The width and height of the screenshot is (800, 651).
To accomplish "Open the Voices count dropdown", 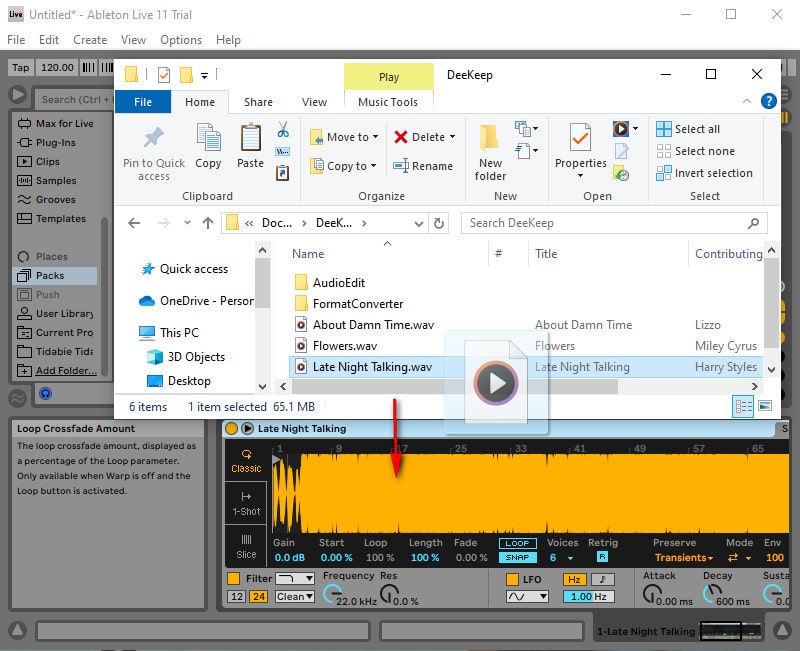I will click(561, 558).
